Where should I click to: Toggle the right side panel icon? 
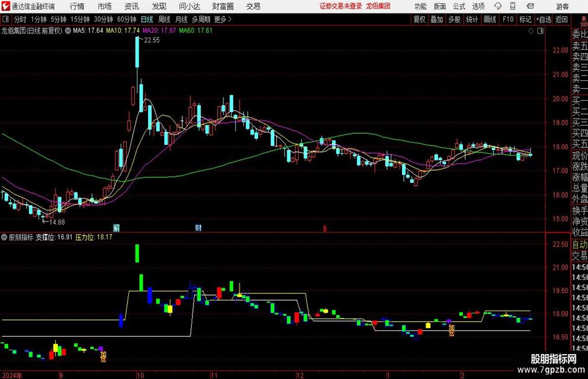(540, 31)
